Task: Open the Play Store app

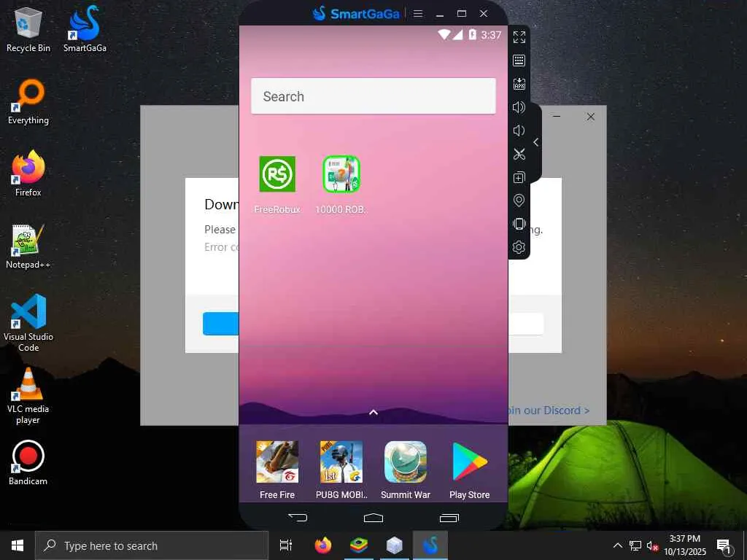Action: coord(470,462)
